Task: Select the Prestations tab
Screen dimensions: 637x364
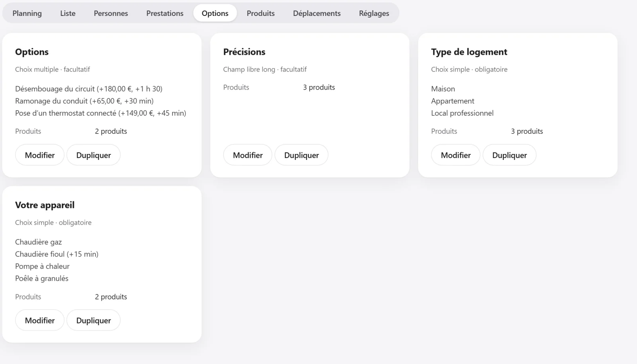Action: [x=165, y=13]
